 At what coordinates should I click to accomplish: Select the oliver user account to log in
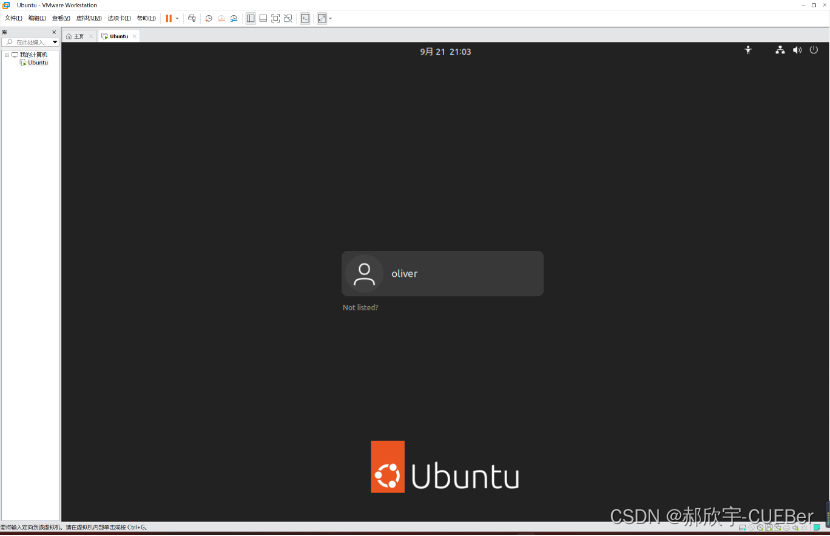click(443, 274)
